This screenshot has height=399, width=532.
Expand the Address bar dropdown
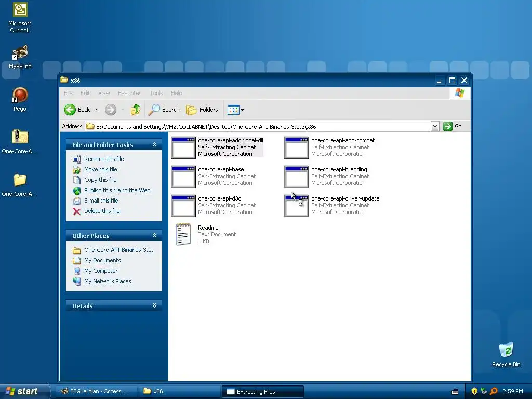(435, 126)
